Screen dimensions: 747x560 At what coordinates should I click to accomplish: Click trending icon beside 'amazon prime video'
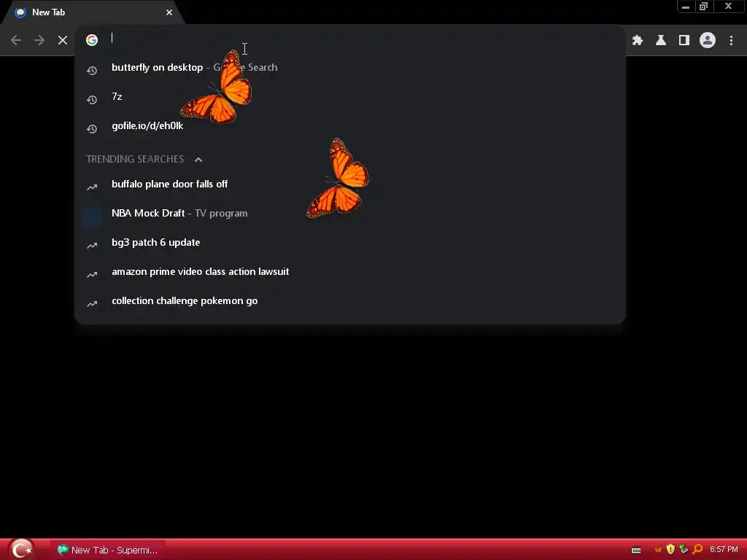tap(92, 274)
